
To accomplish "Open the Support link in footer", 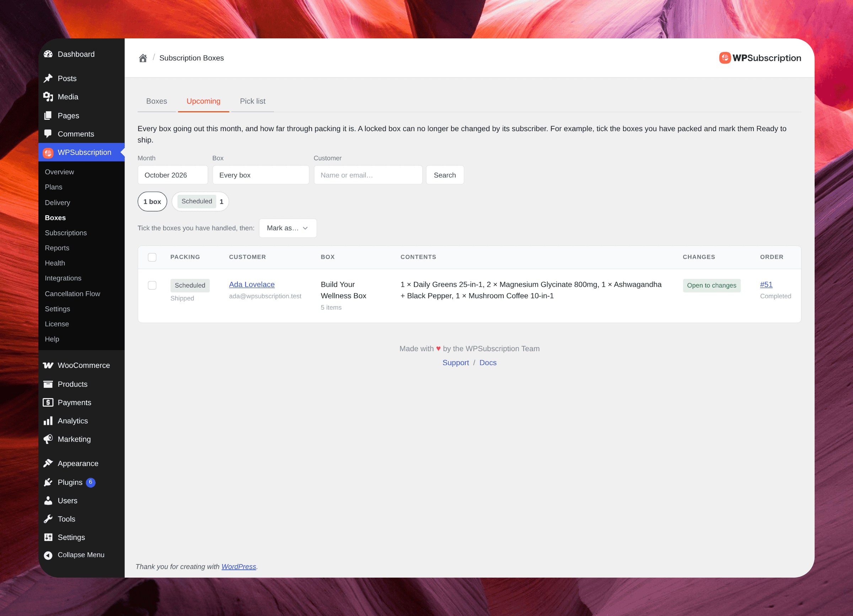I will (x=455, y=363).
